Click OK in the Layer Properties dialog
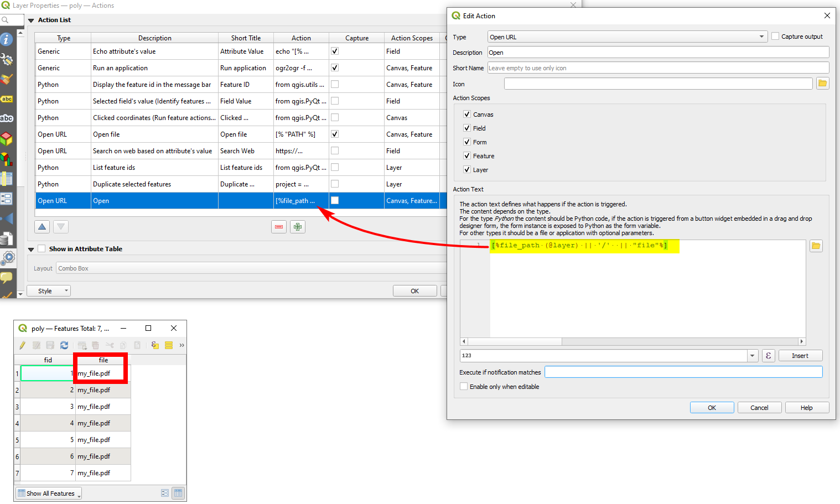The image size is (840, 504). point(414,290)
